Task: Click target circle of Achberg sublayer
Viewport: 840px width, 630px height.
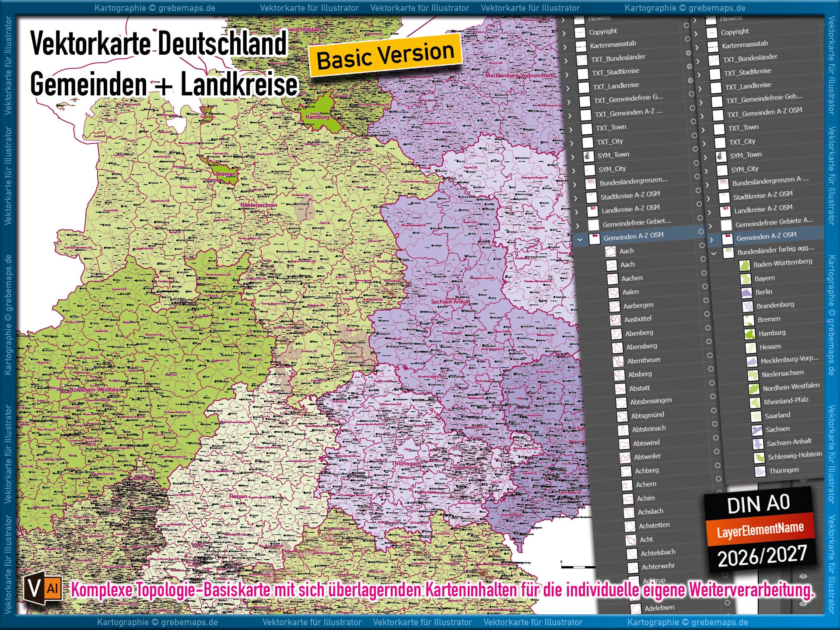Action: click(x=717, y=465)
